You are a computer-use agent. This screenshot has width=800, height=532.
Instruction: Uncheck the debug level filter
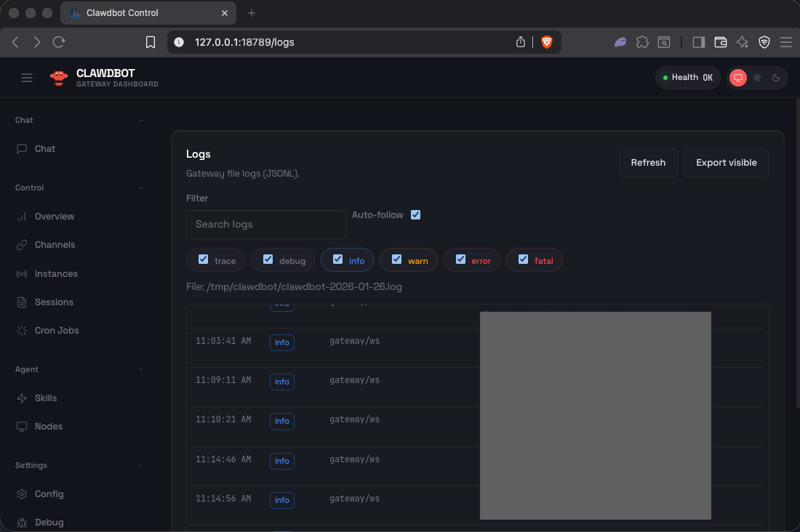coord(268,259)
